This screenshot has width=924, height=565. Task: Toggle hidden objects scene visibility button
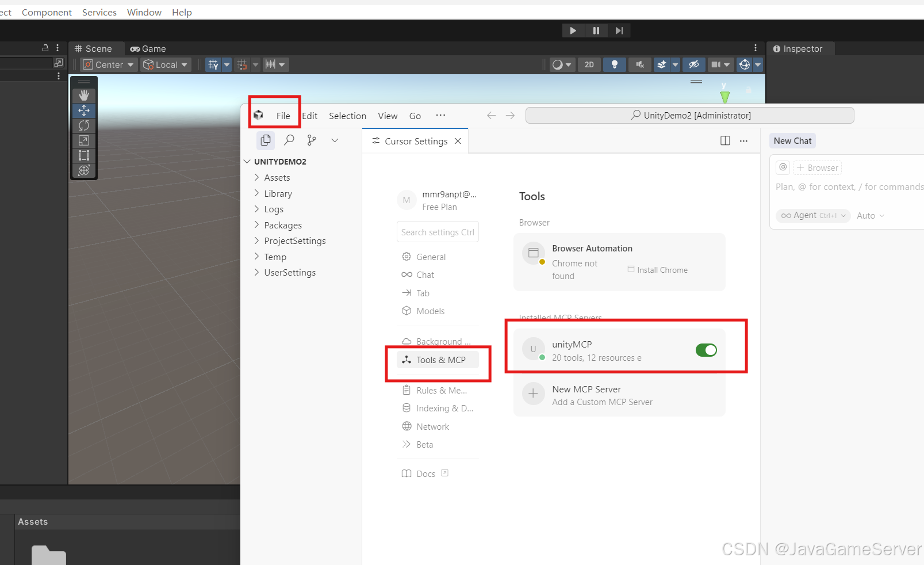[694, 64]
